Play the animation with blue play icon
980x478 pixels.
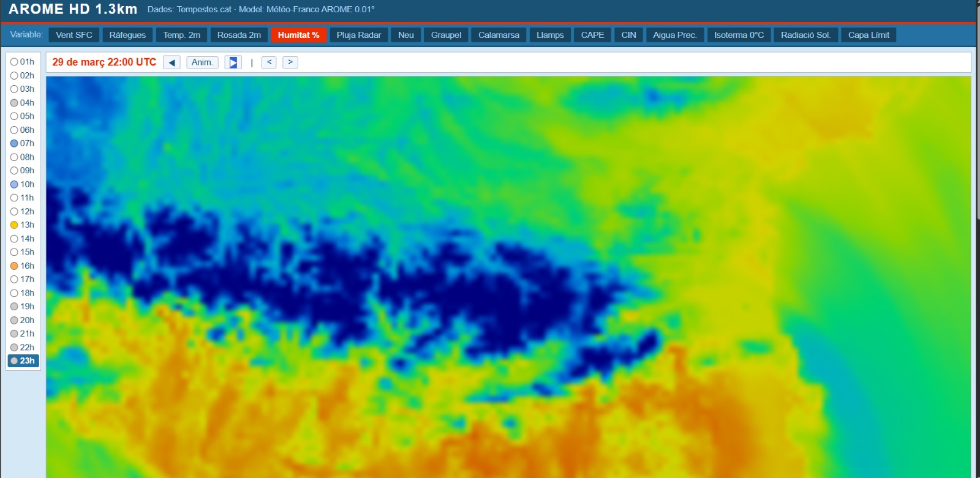click(x=233, y=62)
